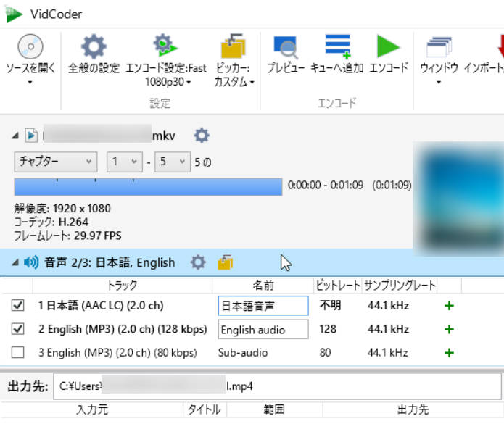Screen dimensions: 504x437
Task: Click the コーデック: H.264 text
Action: [x=51, y=222]
